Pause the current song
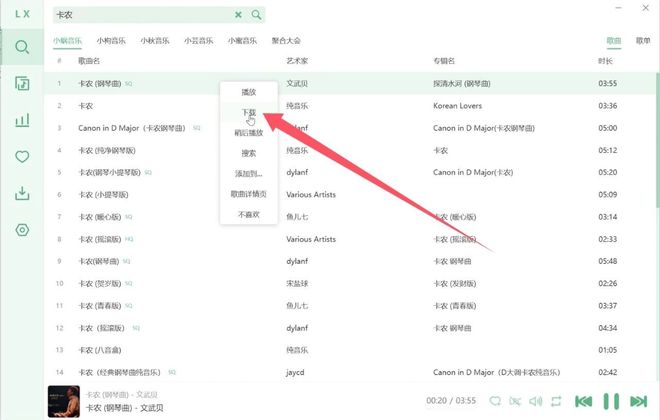The height and width of the screenshot is (420, 660). (x=611, y=401)
